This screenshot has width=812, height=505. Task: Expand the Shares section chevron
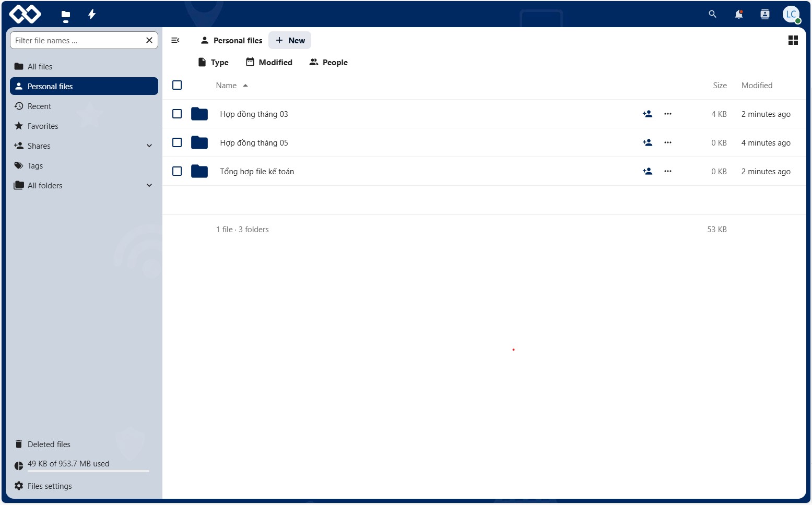[149, 146]
